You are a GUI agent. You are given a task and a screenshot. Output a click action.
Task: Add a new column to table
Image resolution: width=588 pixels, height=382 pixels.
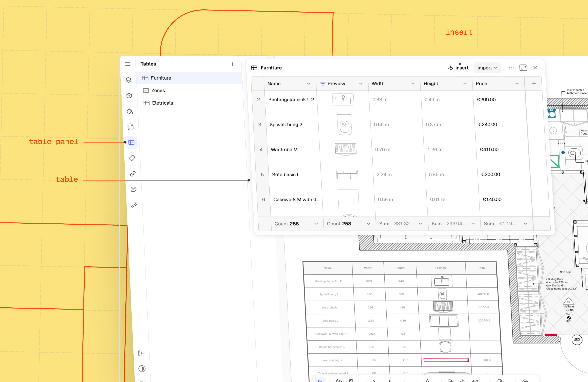534,84
